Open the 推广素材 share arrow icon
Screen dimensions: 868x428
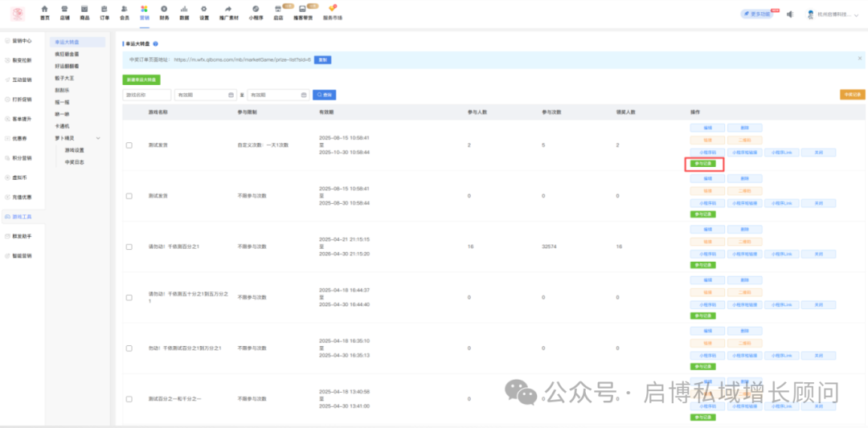(227, 9)
